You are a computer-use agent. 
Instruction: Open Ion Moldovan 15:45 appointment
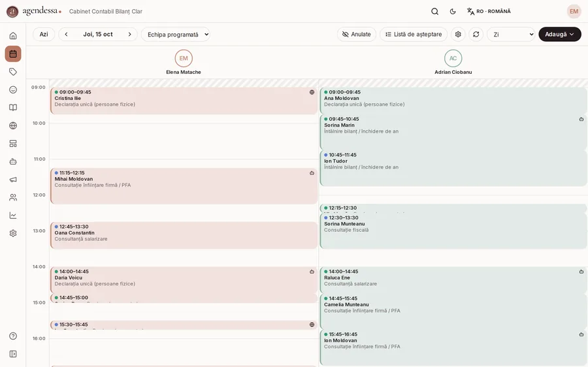point(453,347)
